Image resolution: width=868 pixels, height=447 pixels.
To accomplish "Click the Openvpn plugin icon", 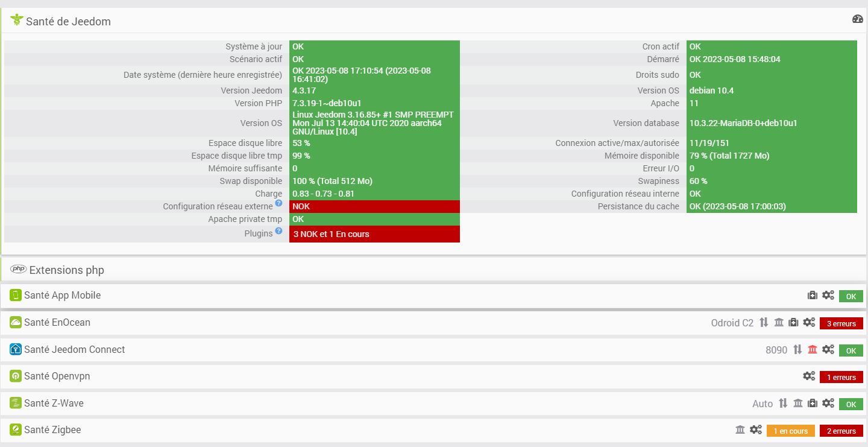I will pos(16,376).
